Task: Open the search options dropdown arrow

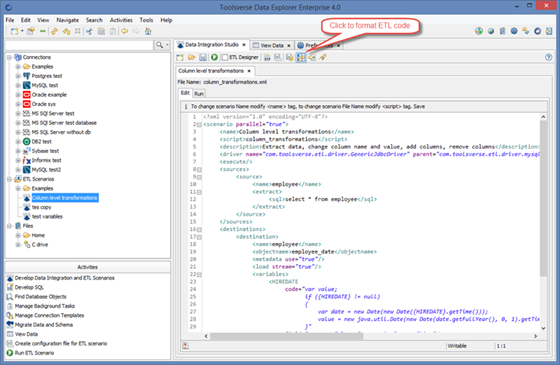Action: click(x=167, y=45)
